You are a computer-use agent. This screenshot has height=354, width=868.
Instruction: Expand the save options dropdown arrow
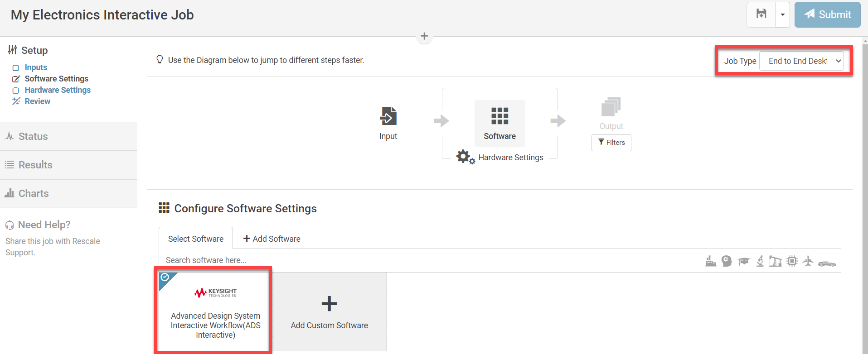coord(782,14)
